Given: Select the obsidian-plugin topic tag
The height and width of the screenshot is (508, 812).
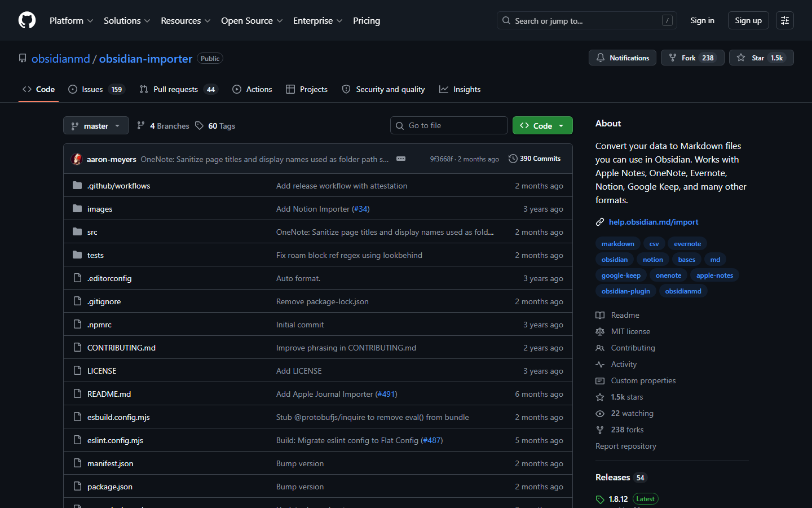Looking at the screenshot, I should point(625,291).
